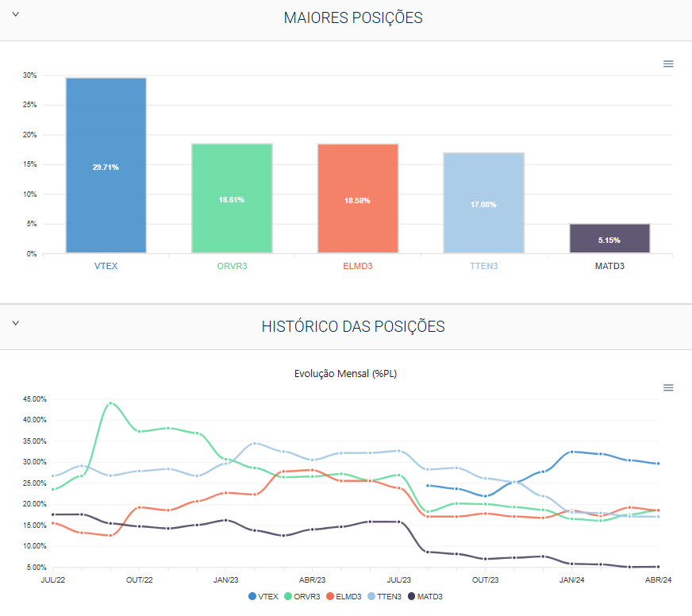Image resolution: width=692 pixels, height=616 pixels.
Task: Toggle VTEX series in legend
Action: click(x=263, y=597)
